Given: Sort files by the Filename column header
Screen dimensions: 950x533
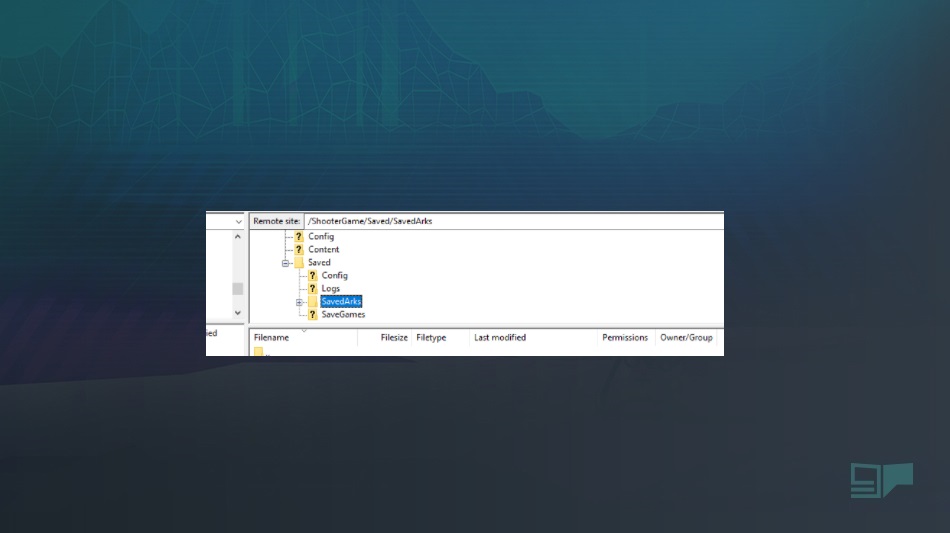Looking at the screenshot, I should pyautogui.click(x=300, y=338).
